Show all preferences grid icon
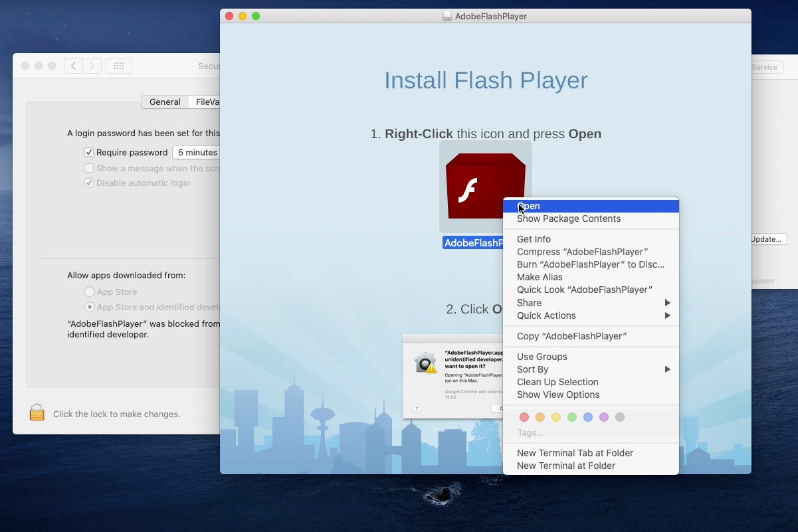Viewport: 798px width, 532px height. (x=119, y=66)
